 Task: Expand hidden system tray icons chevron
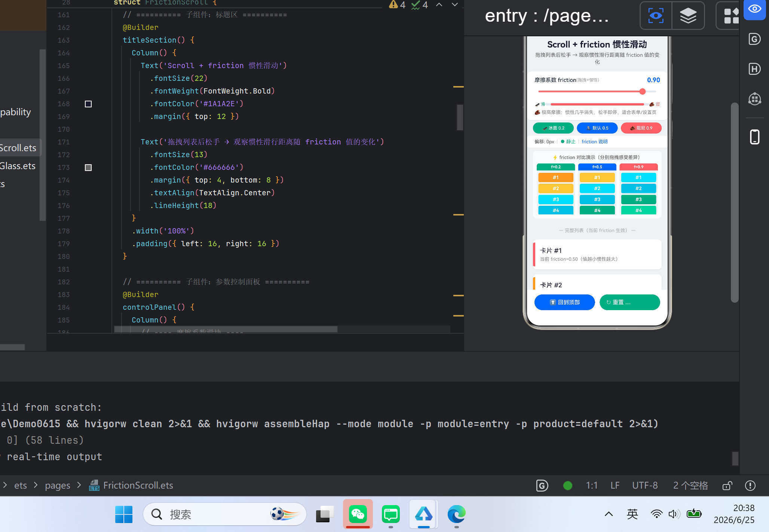pos(609,514)
